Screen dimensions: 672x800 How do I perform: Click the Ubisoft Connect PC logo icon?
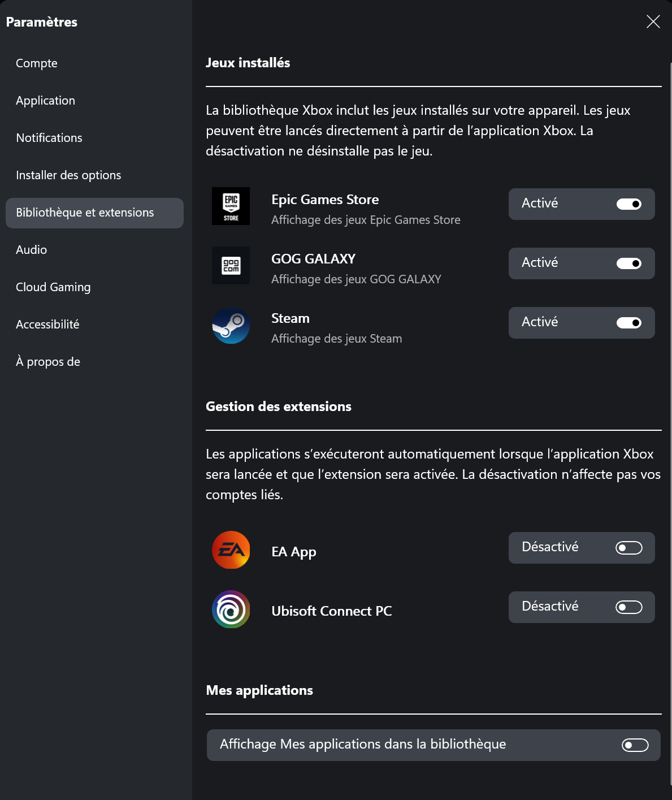tap(231, 609)
